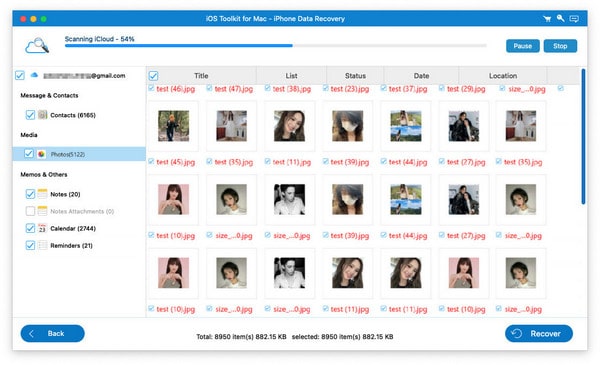The height and width of the screenshot is (365, 600).
Task: Click the Total 8950 item(s) status text
Action: click(241, 337)
